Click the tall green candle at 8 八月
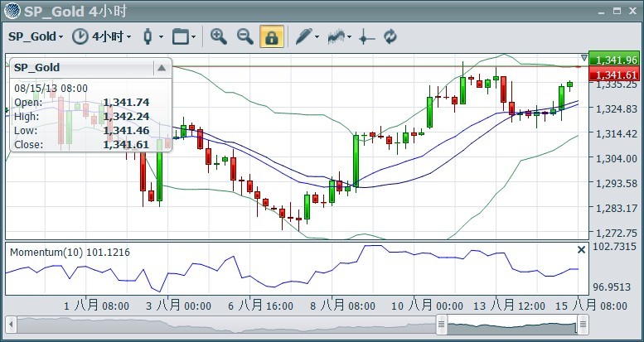Screen dimensions: 644x342 tap(356, 161)
